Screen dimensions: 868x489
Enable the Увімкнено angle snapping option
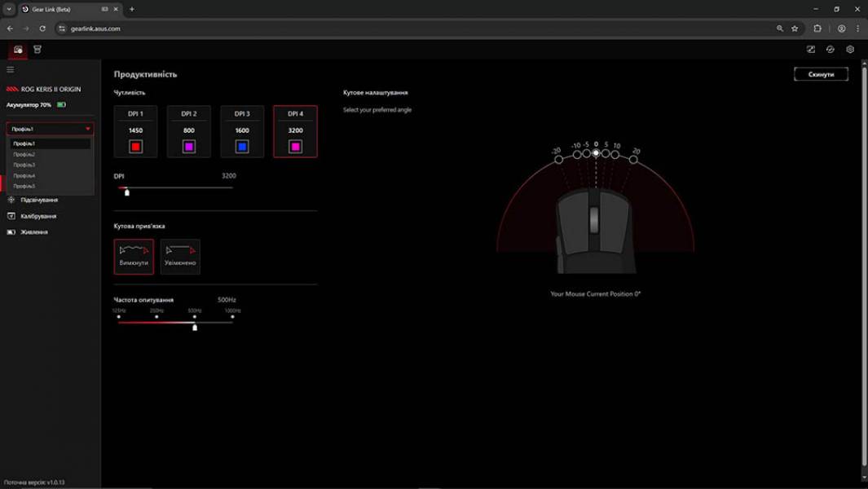pyautogui.click(x=179, y=256)
